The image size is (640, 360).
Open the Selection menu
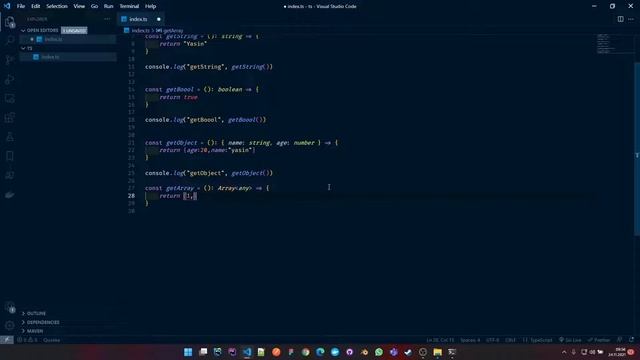pos(57,6)
